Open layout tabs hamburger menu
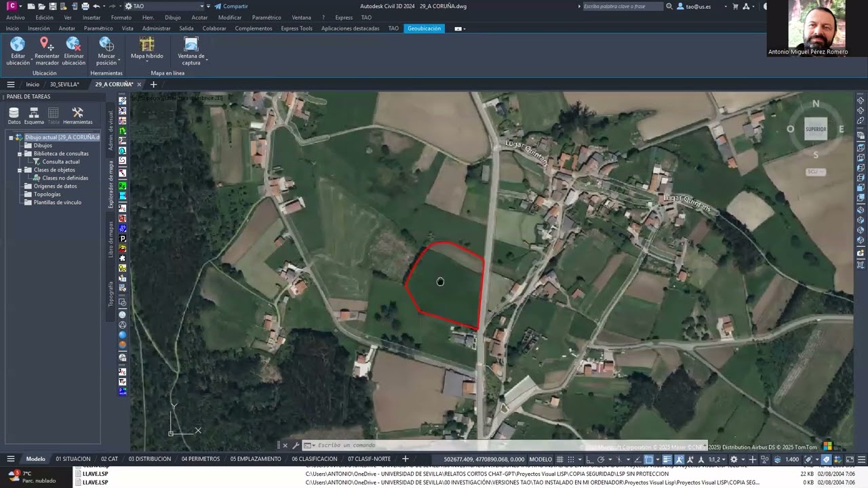 [x=10, y=459]
